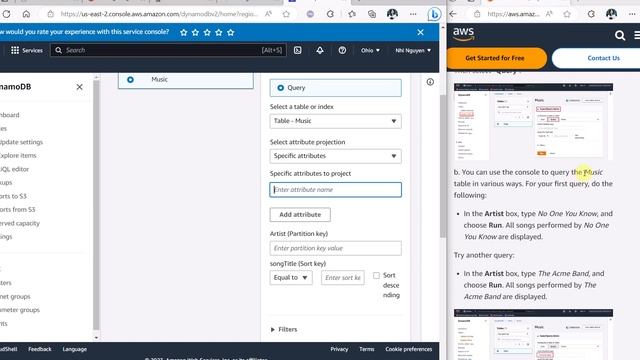Image resolution: width=640 pixels, height=360 pixels.
Task: Open Imports from S3 in sidebar
Action: (18, 209)
